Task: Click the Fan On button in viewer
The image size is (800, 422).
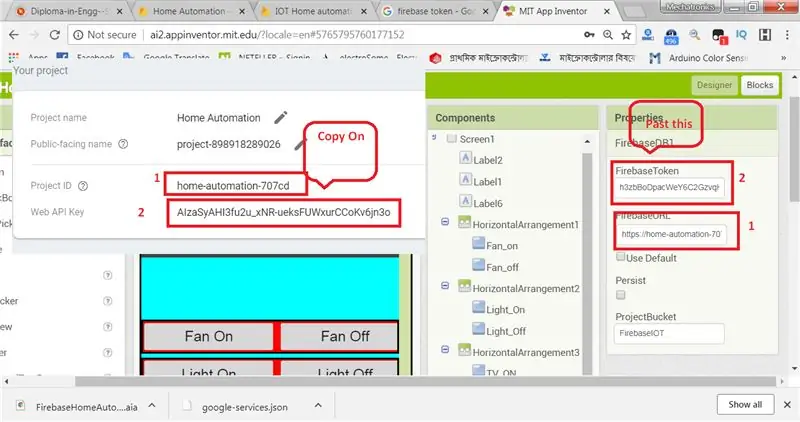Action: pos(209,336)
